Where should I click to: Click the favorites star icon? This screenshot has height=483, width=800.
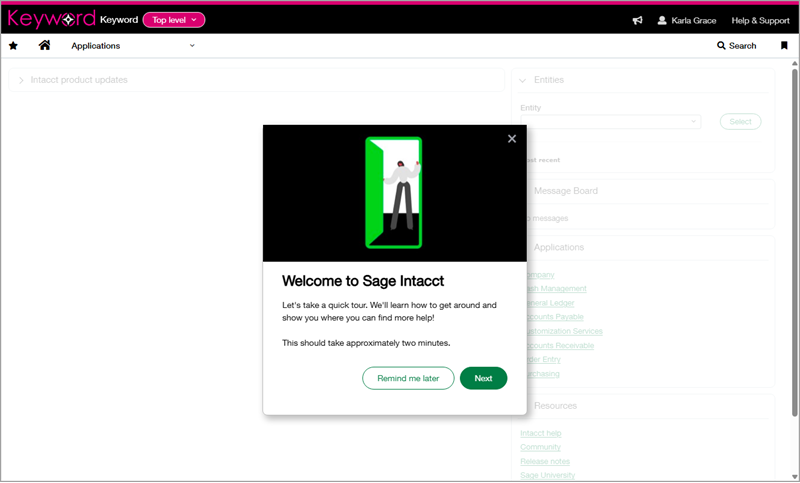[x=13, y=46]
